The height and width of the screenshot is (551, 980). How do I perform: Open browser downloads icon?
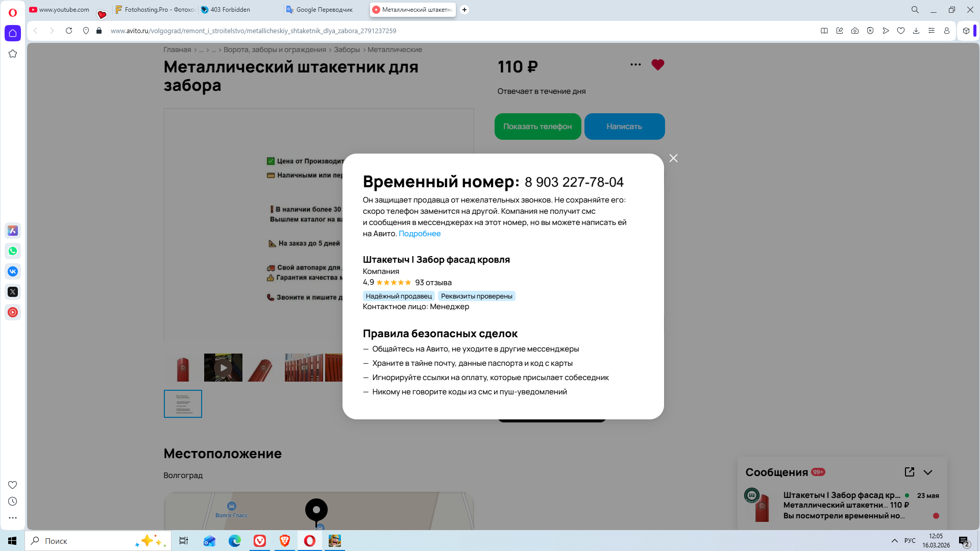(x=916, y=31)
